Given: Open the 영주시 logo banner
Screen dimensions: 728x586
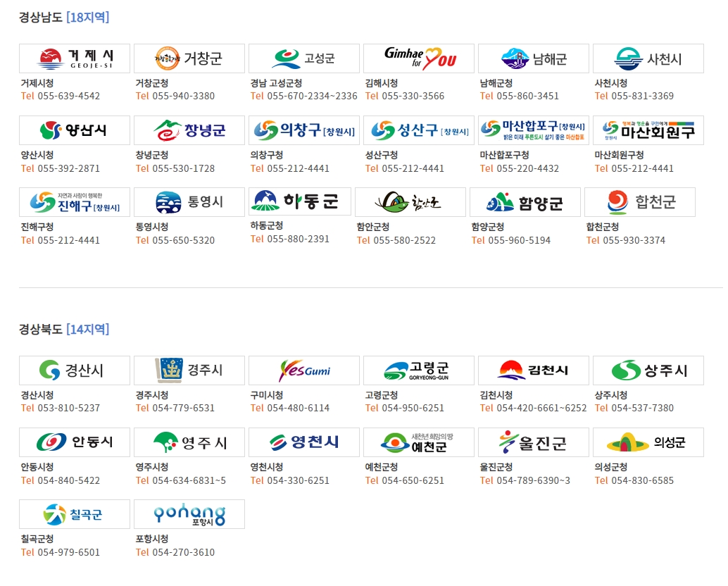Looking at the screenshot, I should pos(189,442).
